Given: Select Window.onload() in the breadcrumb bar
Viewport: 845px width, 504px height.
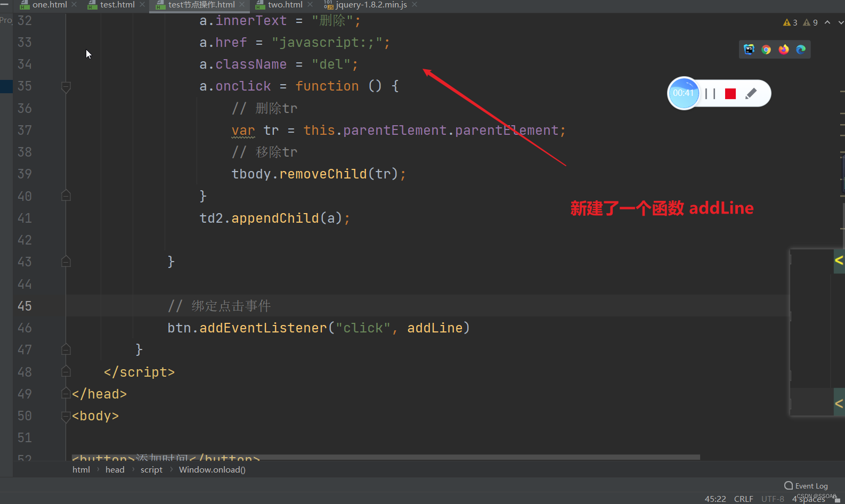Looking at the screenshot, I should (212, 469).
